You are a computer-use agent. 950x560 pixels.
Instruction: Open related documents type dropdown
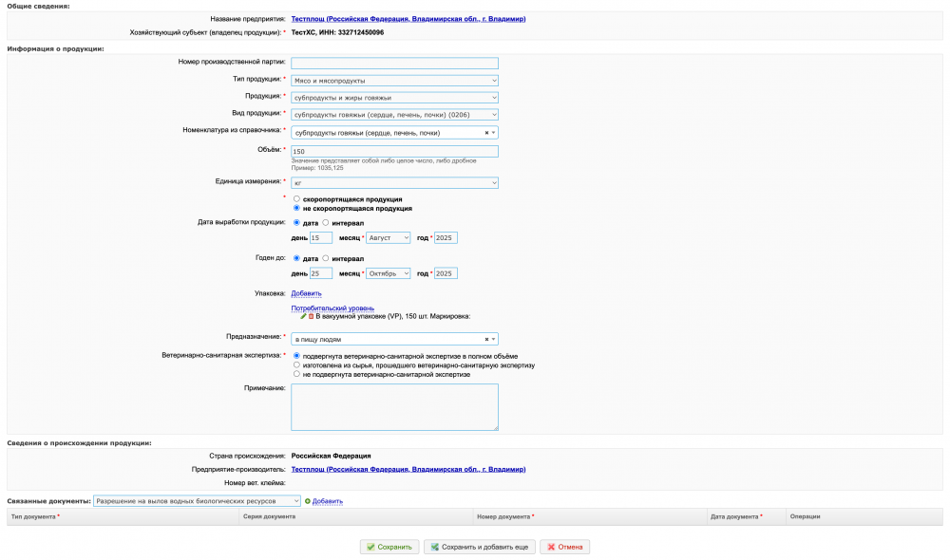click(x=197, y=500)
